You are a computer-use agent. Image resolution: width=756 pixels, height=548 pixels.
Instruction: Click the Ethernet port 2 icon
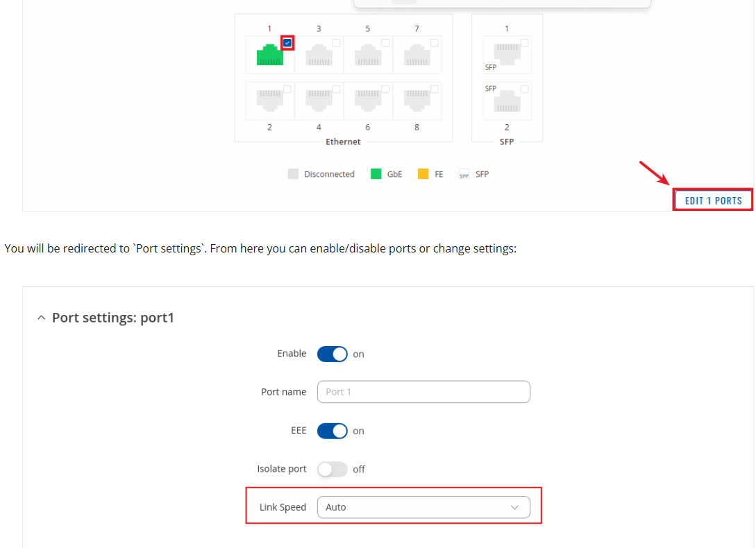coord(270,101)
